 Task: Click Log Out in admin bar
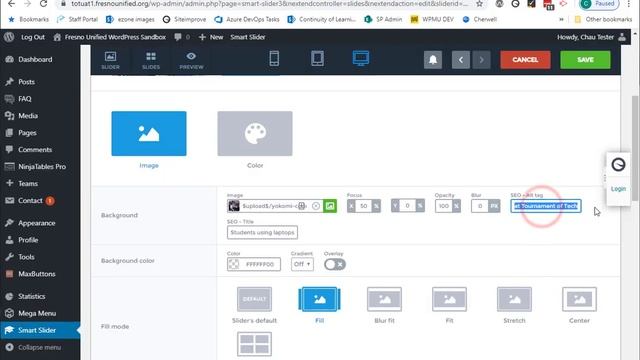tap(33, 37)
